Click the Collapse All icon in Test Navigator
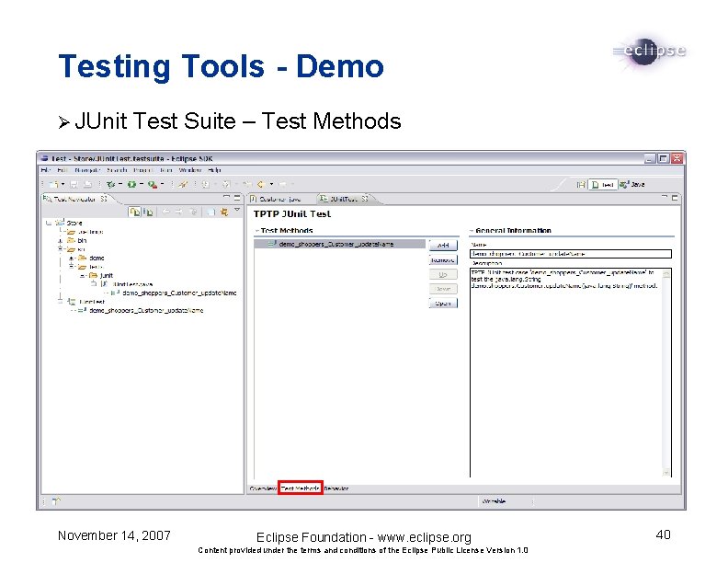This screenshot has height=563, width=728. [x=210, y=212]
